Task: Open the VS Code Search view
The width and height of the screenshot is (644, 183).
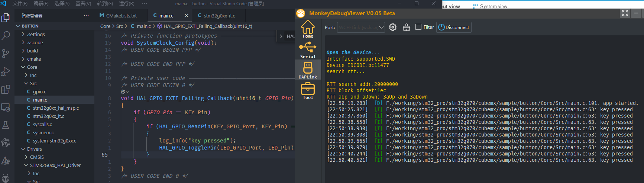Action: [6, 35]
